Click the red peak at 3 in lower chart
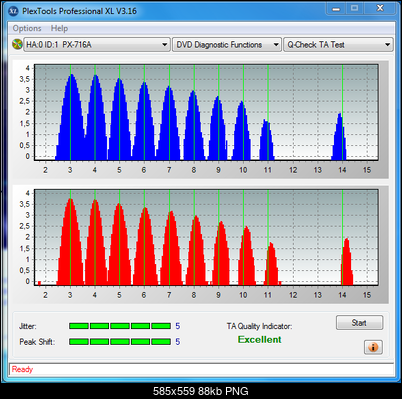Viewport: 402px width, 399px height. pos(70,242)
